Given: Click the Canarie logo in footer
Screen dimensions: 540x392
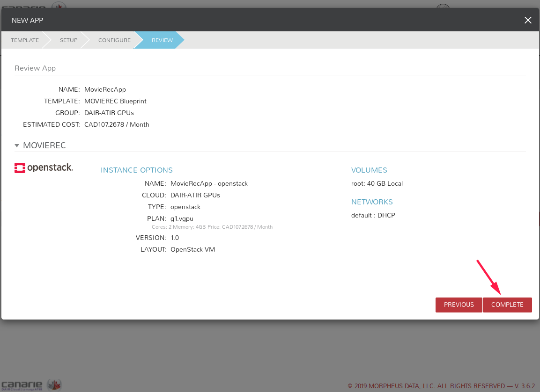Looking at the screenshot, I should [x=22, y=385].
